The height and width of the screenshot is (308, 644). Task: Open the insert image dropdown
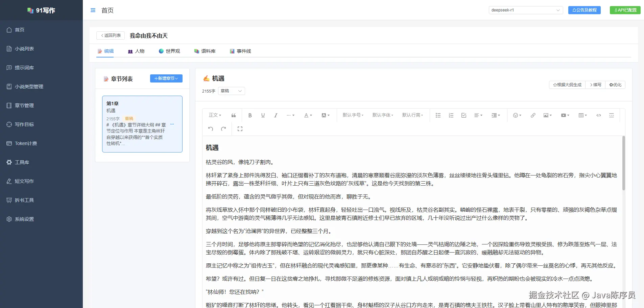(x=548, y=115)
